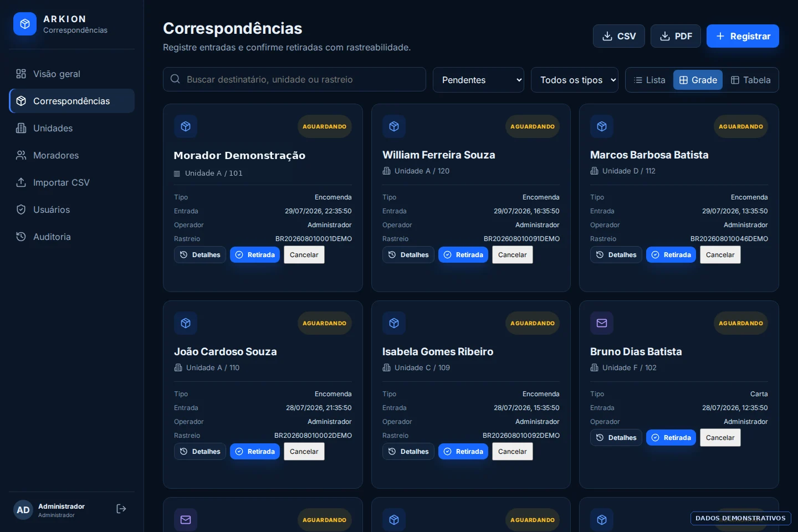Confirm Retirada for João Cardoso Souza
The image size is (798, 532).
(255, 452)
